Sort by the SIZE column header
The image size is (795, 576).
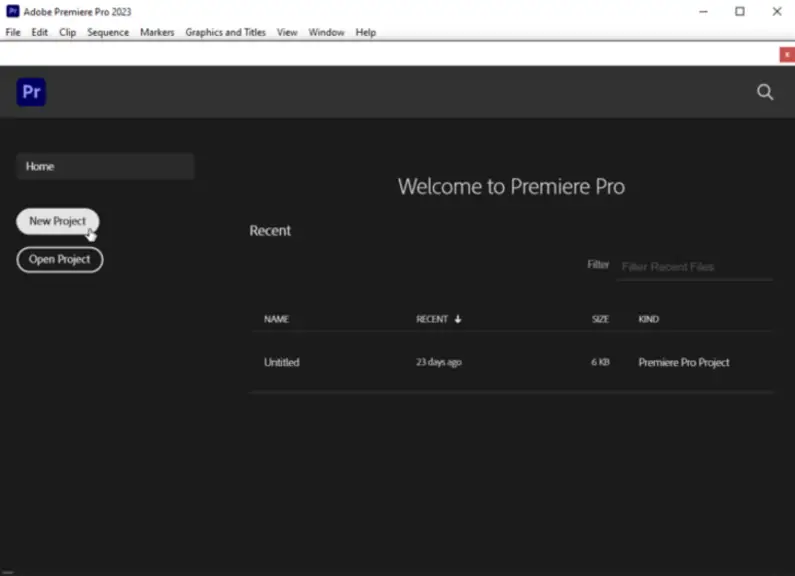pos(600,319)
